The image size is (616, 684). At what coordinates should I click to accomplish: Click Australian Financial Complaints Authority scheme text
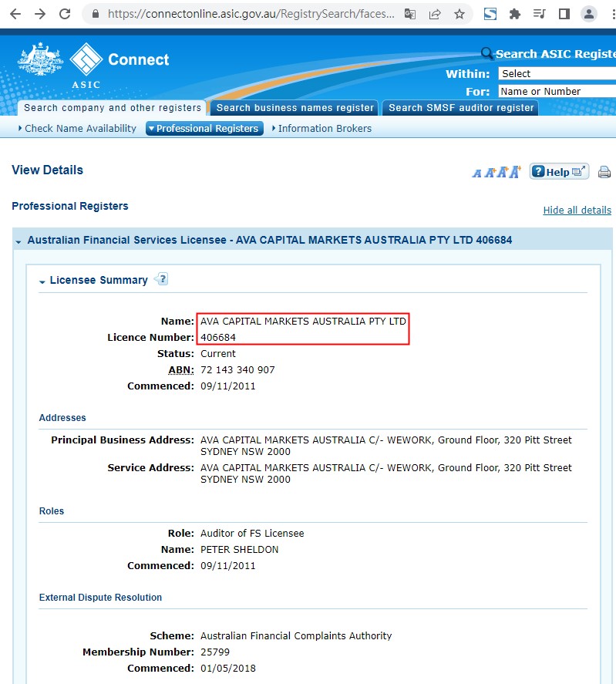tap(296, 635)
